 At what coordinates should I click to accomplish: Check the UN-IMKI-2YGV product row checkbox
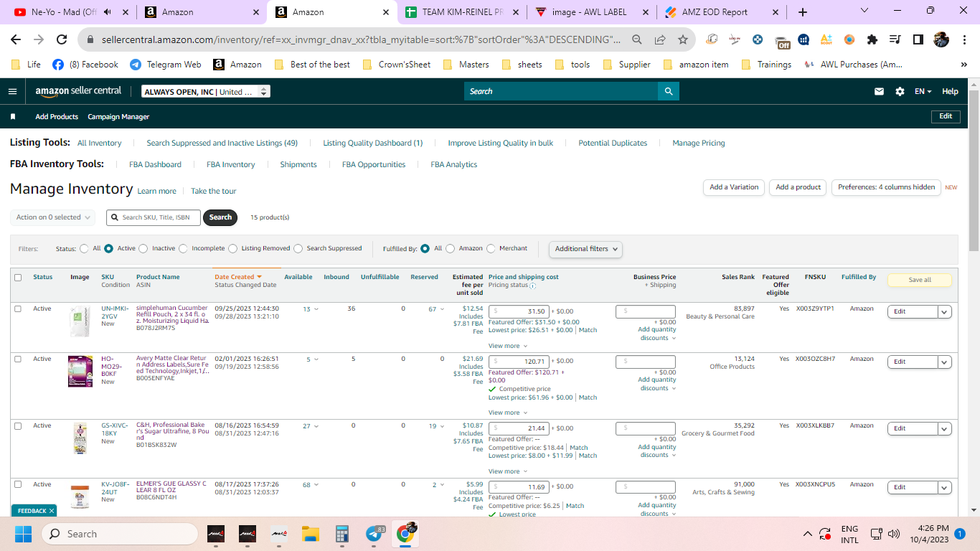[x=18, y=309]
